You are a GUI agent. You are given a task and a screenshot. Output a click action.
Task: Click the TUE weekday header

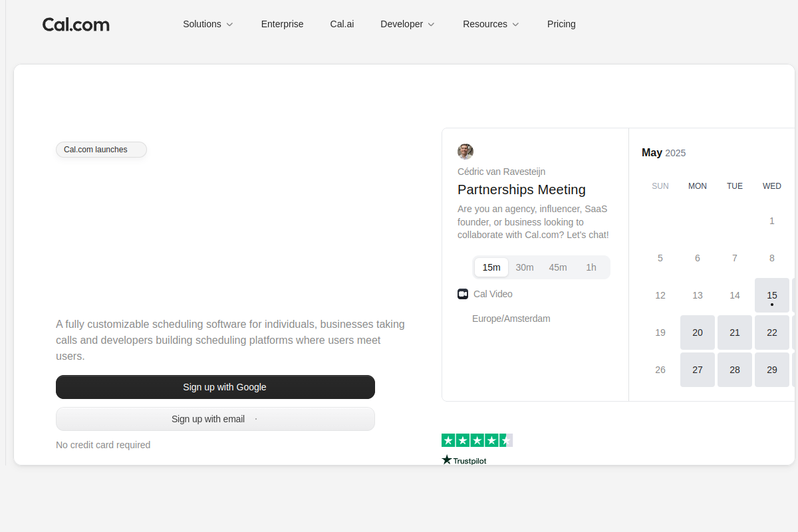coord(735,186)
